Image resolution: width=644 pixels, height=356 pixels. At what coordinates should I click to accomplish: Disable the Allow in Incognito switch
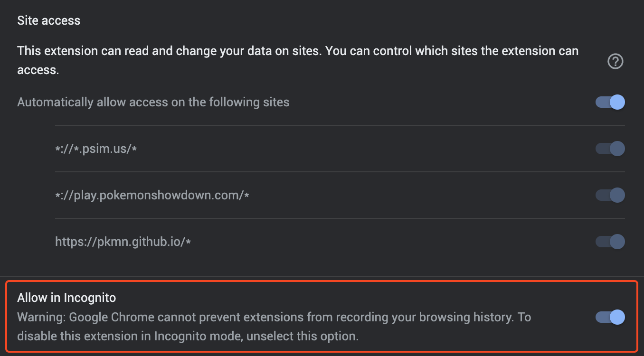(x=610, y=317)
